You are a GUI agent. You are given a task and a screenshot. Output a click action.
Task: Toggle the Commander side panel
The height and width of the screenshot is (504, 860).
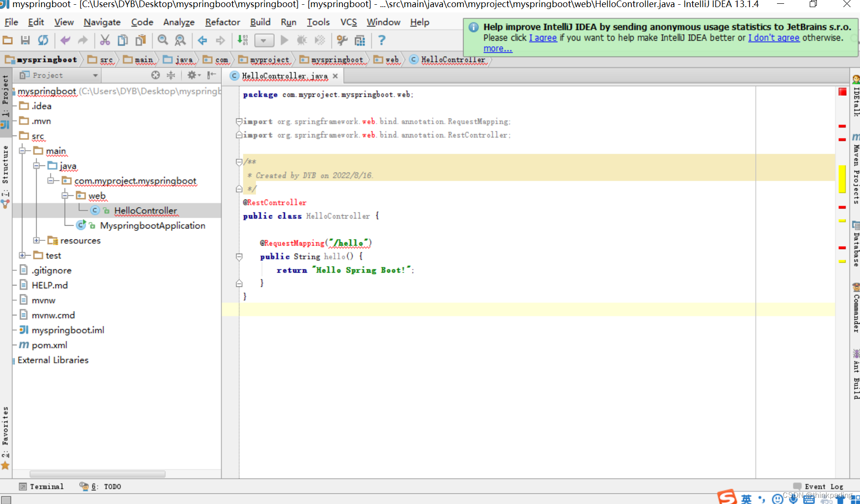[x=856, y=308]
